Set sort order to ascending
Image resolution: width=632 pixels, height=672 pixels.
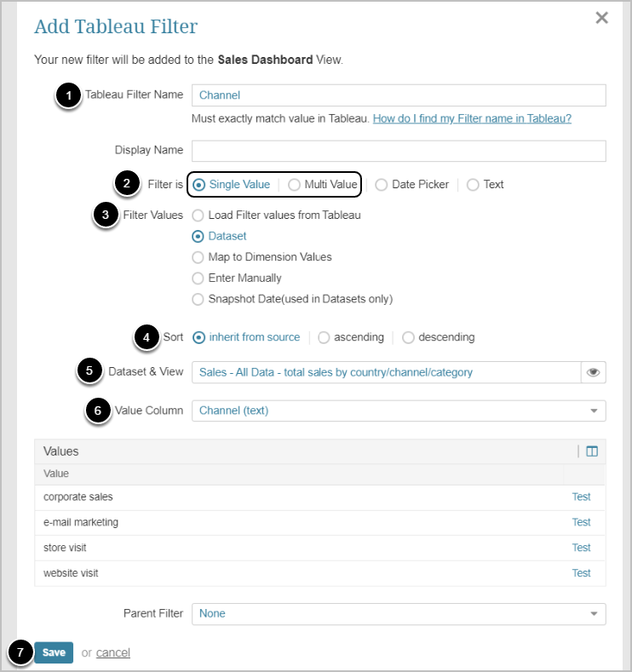coord(324,337)
